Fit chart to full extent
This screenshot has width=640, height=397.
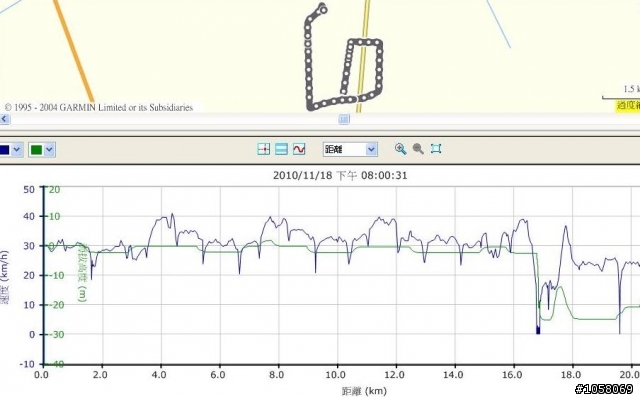pyautogui.click(x=436, y=149)
